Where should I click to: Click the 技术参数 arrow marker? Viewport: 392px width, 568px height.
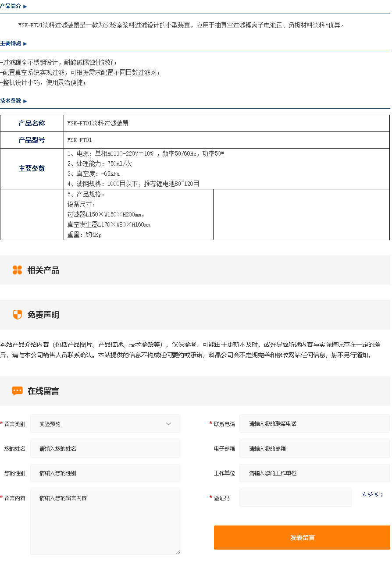tap(25, 101)
